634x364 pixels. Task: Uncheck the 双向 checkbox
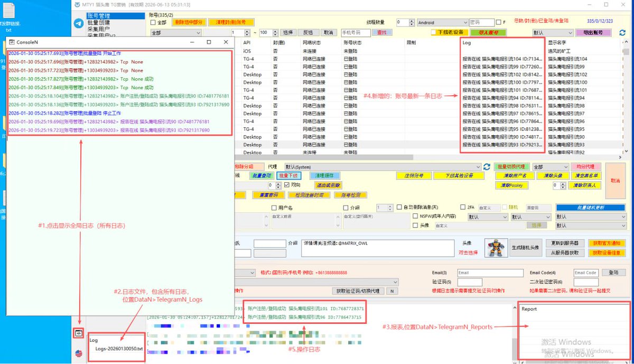tap(286, 185)
